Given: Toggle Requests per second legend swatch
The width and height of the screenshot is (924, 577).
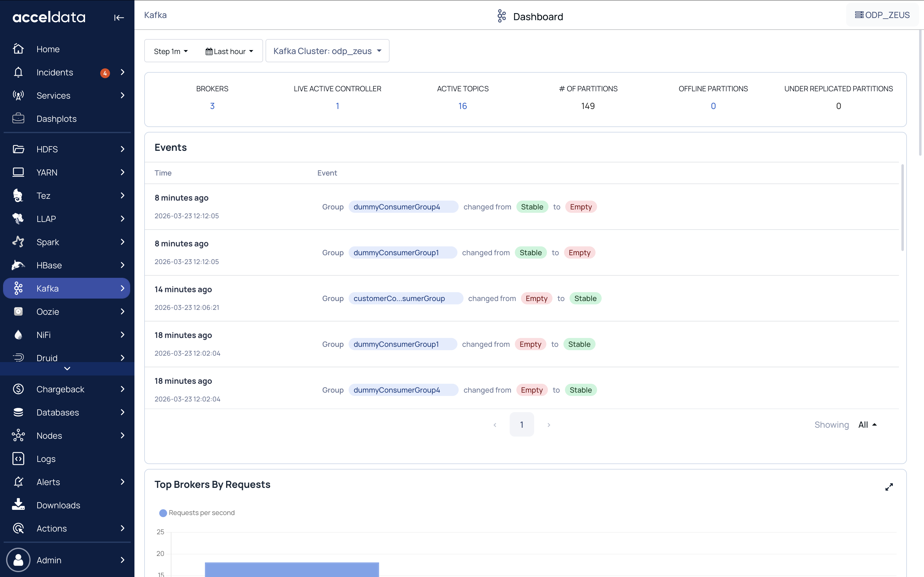Looking at the screenshot, I should (x=163, y=513).
